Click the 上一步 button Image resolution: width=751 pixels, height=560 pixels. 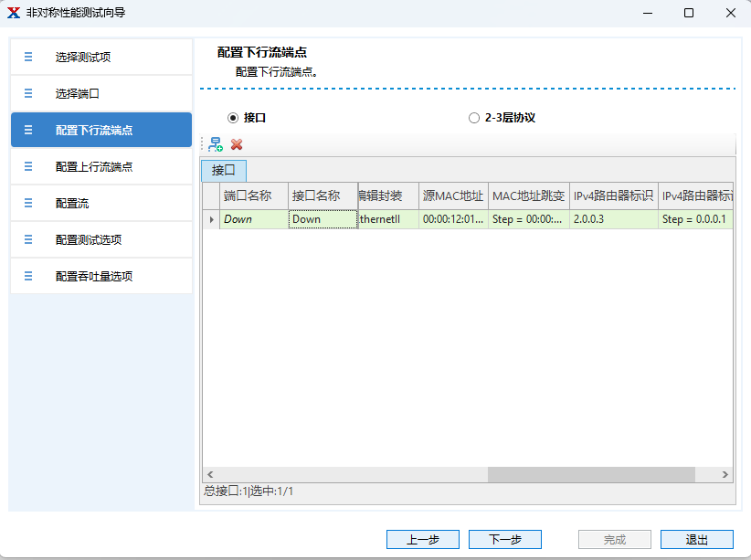[x=422, y=540]
